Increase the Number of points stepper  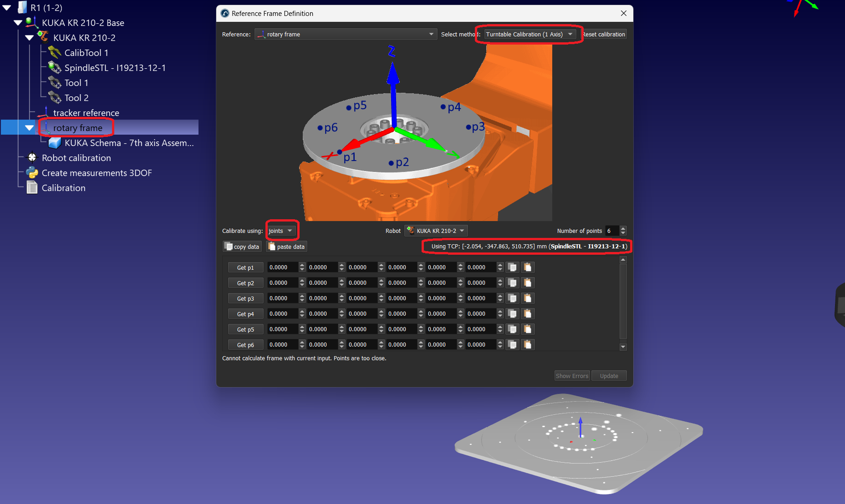pyautogui.click(x=623, y=228)
